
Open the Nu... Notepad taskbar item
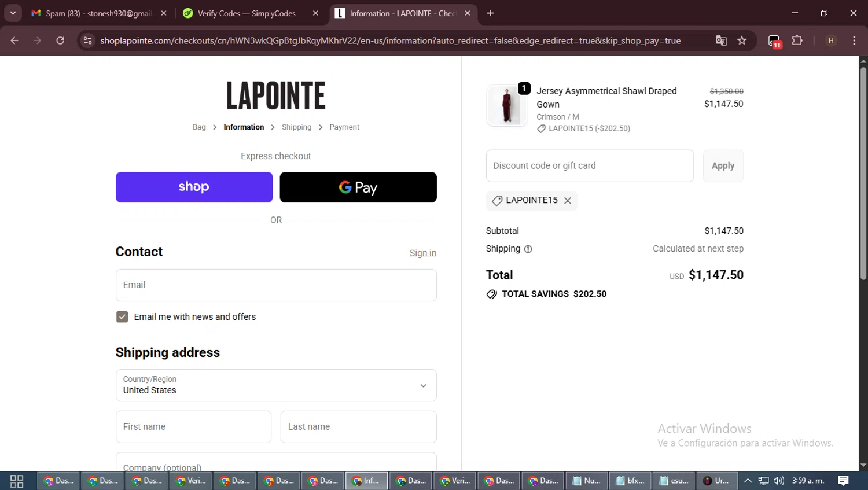pos(587,481)
